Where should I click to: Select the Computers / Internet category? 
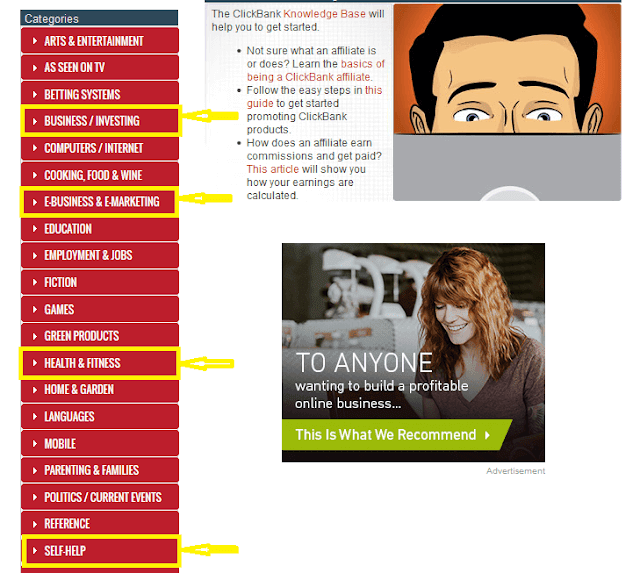click(x=100, y=148)
